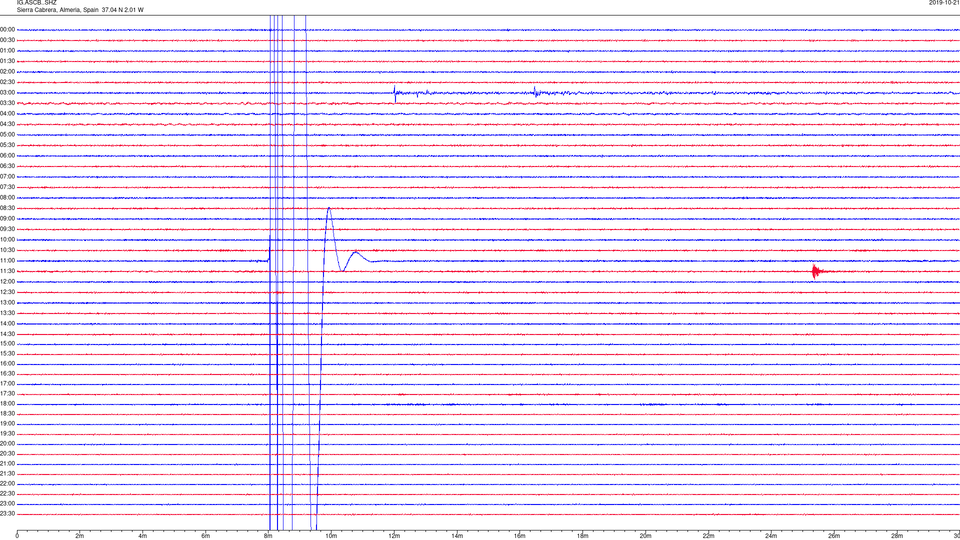This screenshot has width=960, height=540.
Task: Click the 03:30 row label
Action: pyautogui.click(x=7, y=103)
